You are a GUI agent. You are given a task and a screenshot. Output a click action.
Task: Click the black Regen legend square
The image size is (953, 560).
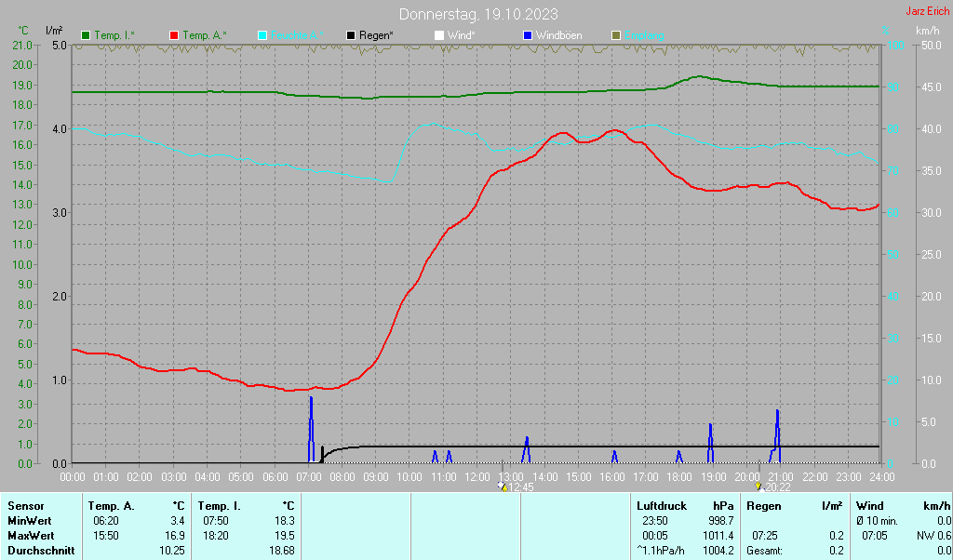click(x=351, y=35)
